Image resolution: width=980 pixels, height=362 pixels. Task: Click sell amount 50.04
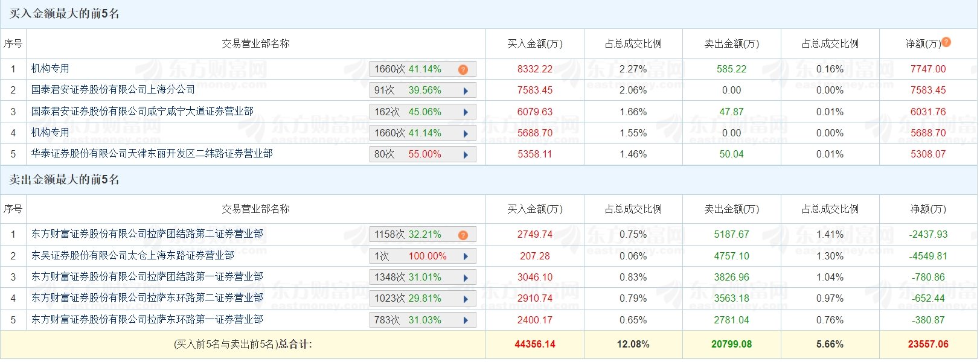point(732,154)
